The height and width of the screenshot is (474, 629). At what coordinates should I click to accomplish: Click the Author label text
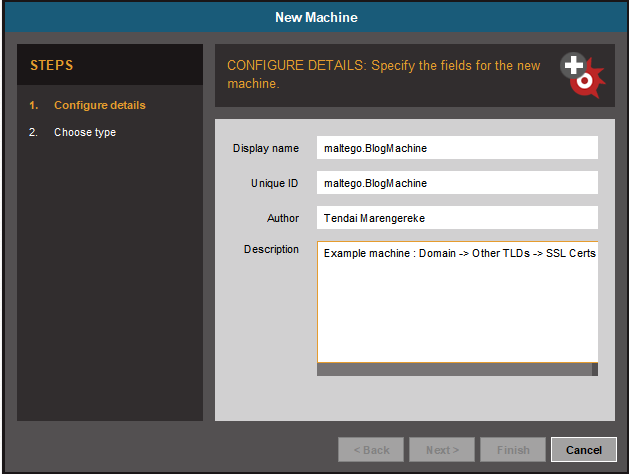pos(283,218)
